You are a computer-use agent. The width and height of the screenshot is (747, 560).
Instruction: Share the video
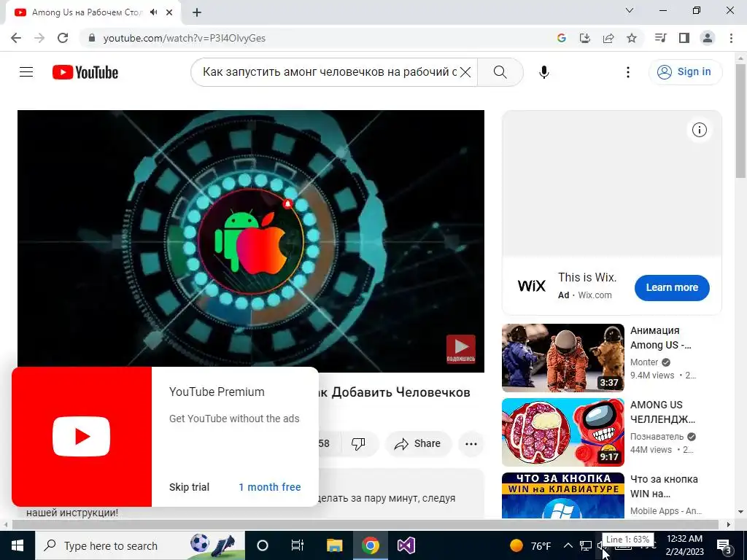[x=418, y=444]
